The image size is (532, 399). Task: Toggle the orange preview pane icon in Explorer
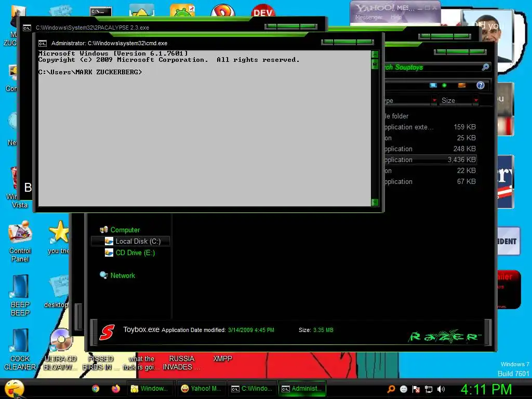pos(462,85)
